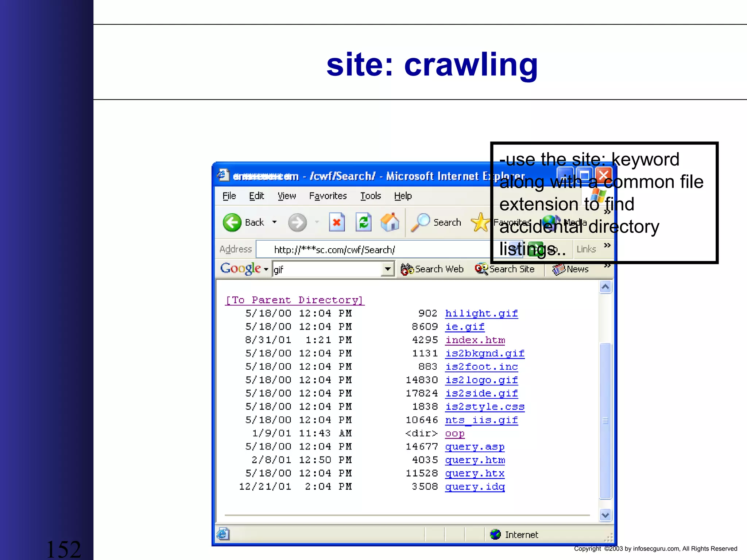Click the Links toolbar label
This screenshot has width=747, height=560.
coord(586,249)
